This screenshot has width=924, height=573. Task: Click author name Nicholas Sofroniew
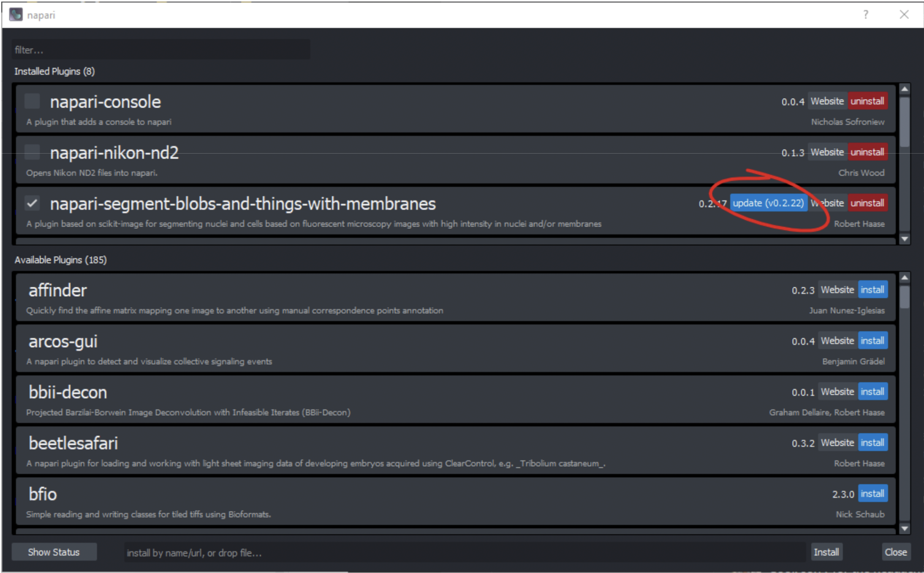(x=848, y=122)
